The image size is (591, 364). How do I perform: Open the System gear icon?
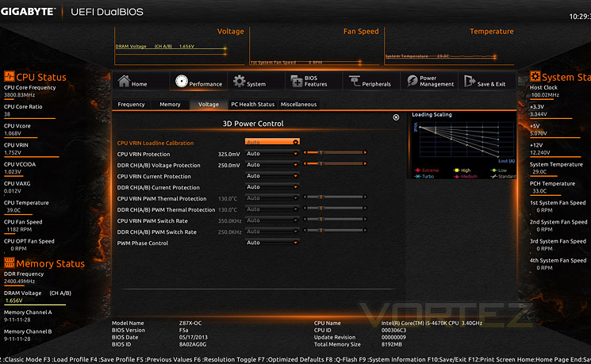(239, 81)
